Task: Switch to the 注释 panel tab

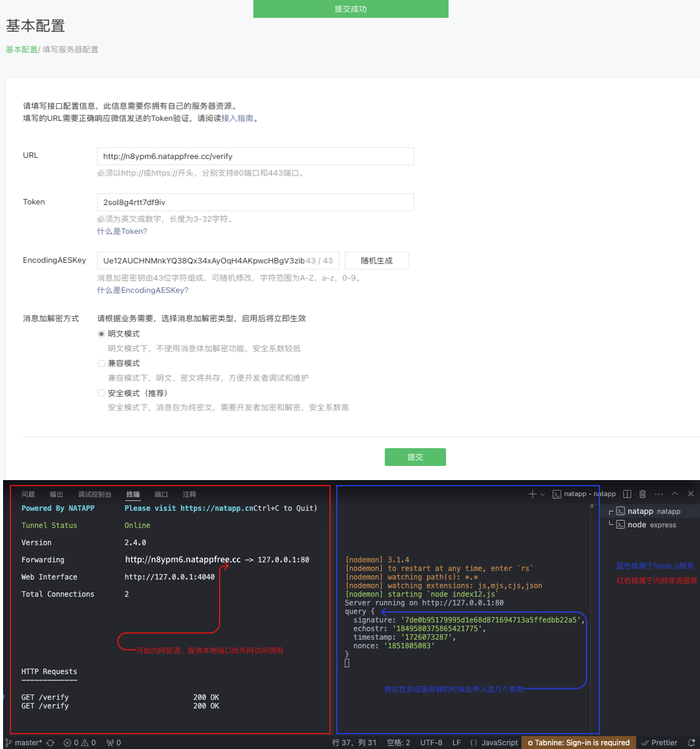Action: pos(190,494)
